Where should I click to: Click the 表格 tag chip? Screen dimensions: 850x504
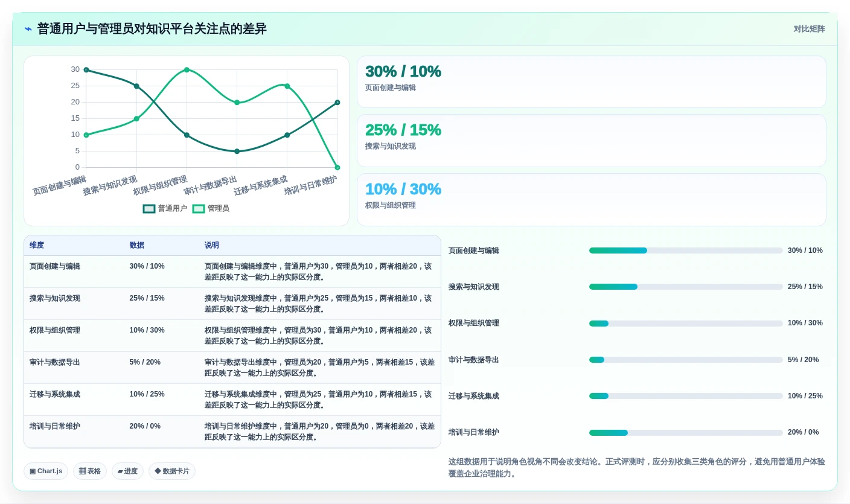click(x=90, y=471)
